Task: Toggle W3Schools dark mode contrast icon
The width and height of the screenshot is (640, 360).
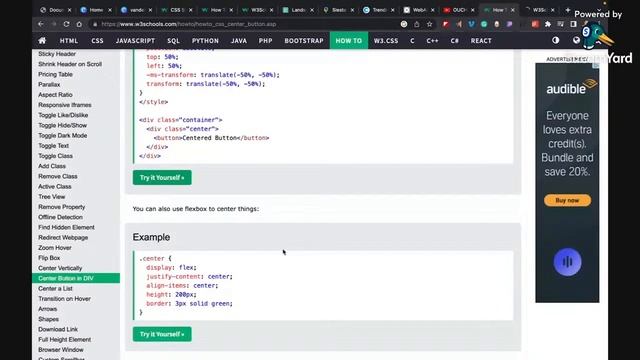Action: click(556, 40)
